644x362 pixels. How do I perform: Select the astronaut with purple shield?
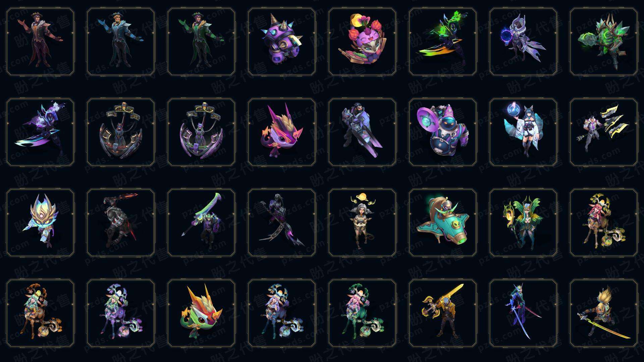point(443,132)
